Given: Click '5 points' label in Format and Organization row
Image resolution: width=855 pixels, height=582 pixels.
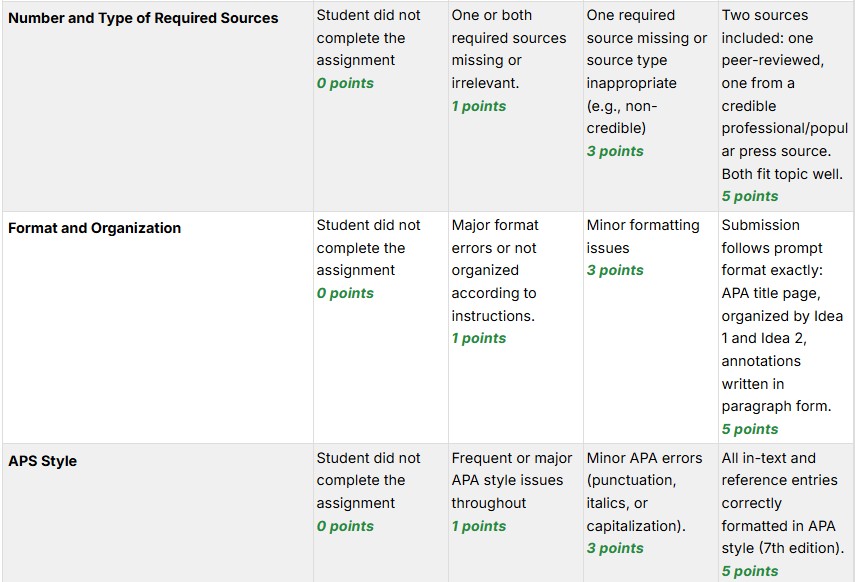Looking at the screenshot, I should coord(749,429).
